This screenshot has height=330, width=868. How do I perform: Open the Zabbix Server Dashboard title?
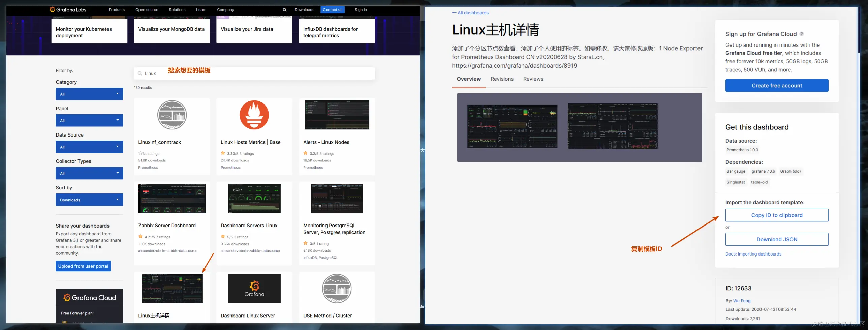pos(167,226)
